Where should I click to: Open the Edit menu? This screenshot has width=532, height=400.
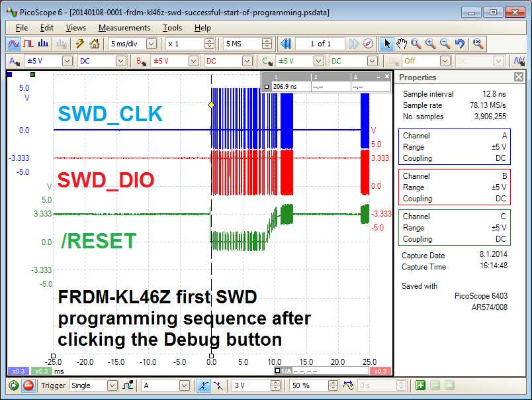point(47,28)
